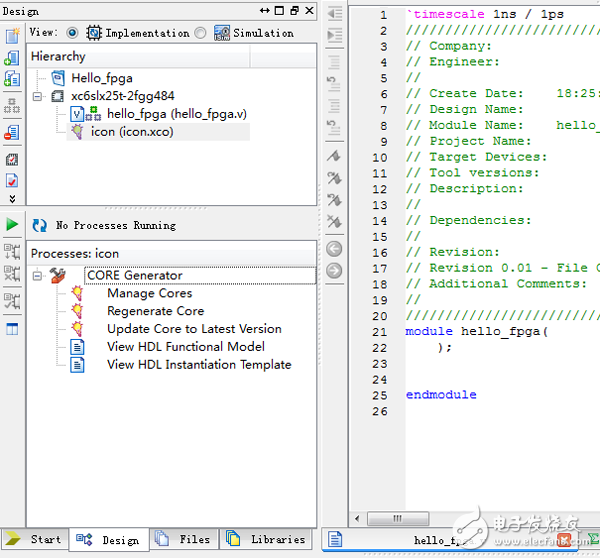600x558 pixels.
Task: Click Regenerate Core process
Action: (x=155, y=311)
